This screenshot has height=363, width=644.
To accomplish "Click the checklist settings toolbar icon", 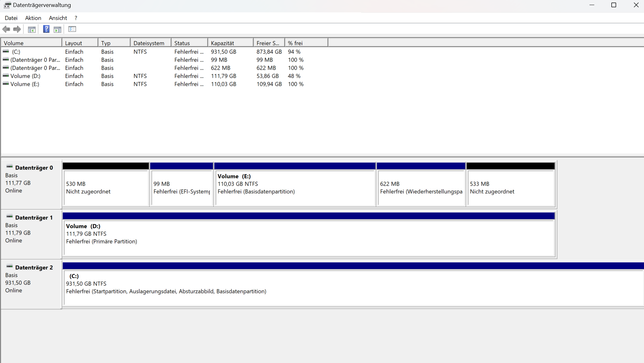I will (72, 29).
